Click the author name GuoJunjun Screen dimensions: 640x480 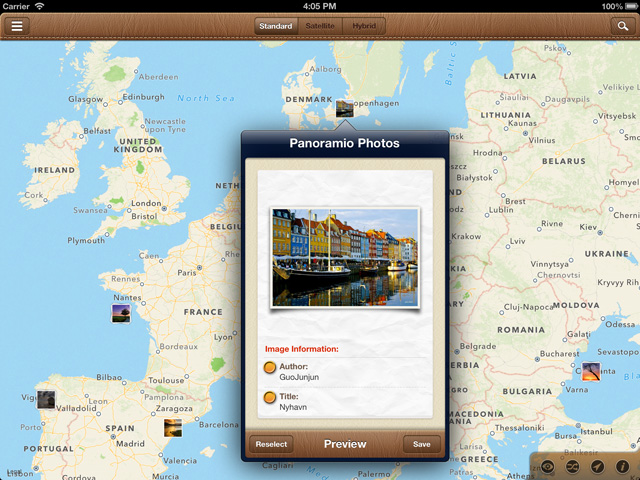coord(299,377)
